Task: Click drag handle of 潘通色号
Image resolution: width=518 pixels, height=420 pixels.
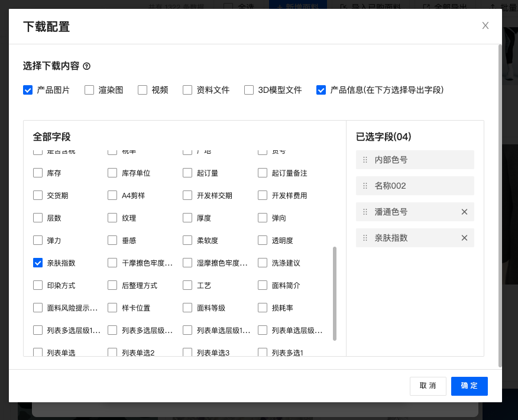Action: point(365,212)
